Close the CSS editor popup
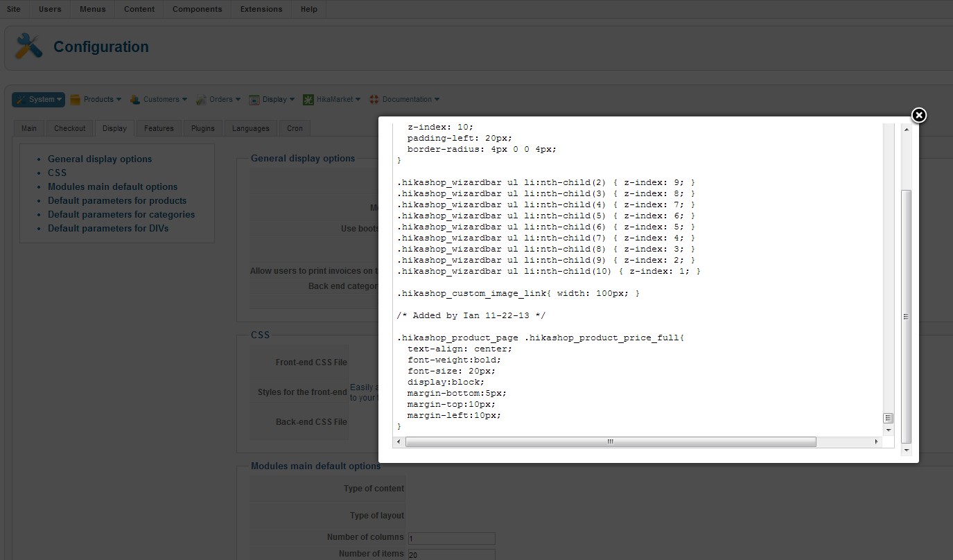 (x=918, y=115)
